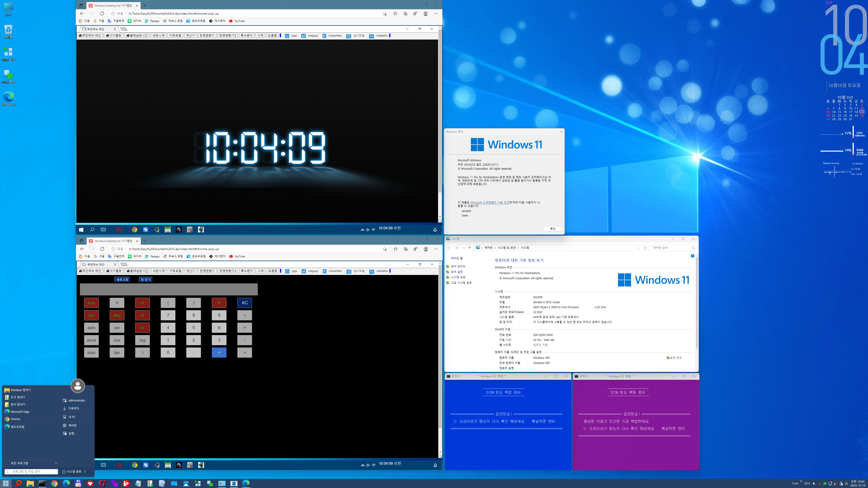
Task: Click the network computer icon in the system tray
Action: (x=830, y=484)
